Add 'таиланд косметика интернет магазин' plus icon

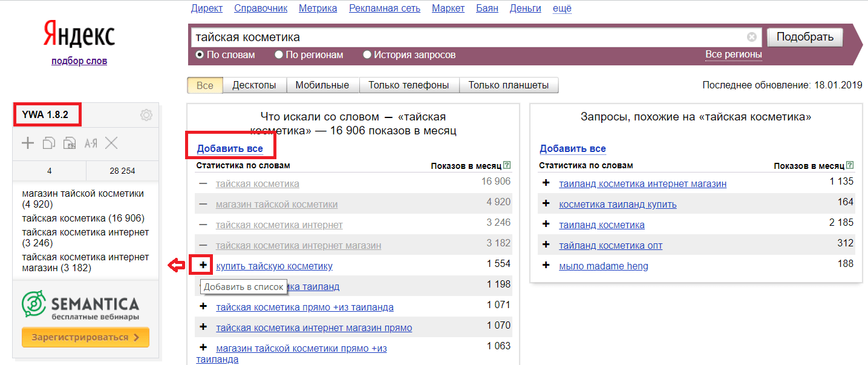coord(546,183)
